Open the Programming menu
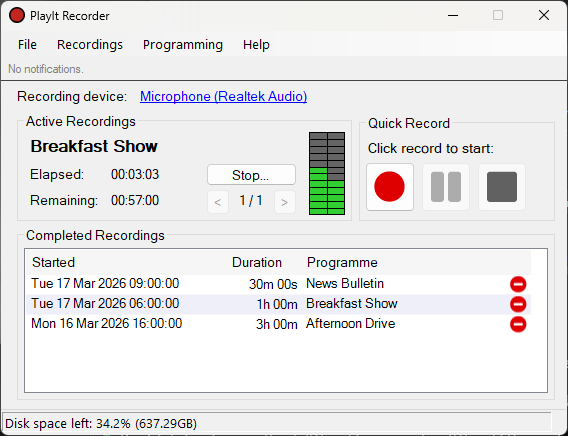568x436 pixels. pyautogui.click(x=183, y=45)
